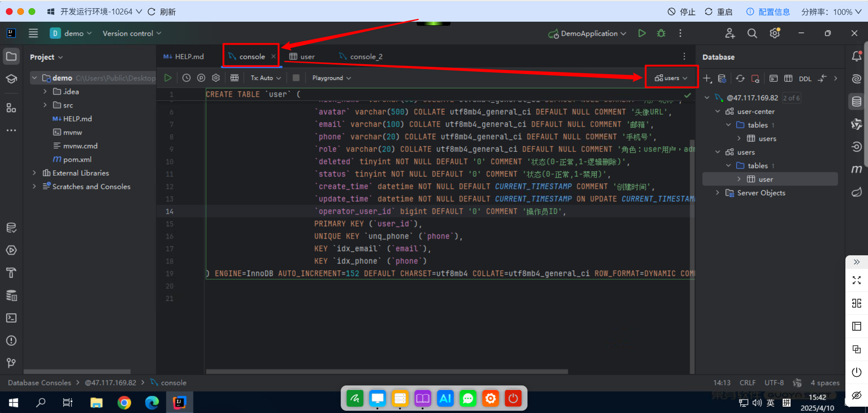Viewport: 868px width, 413px height.
Task: Change CRLF line separator in status bar
Action: [x=747, y=383]
